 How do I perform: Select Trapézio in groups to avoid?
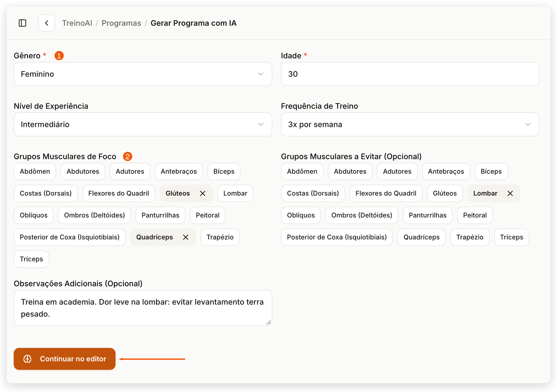point(470,237)
